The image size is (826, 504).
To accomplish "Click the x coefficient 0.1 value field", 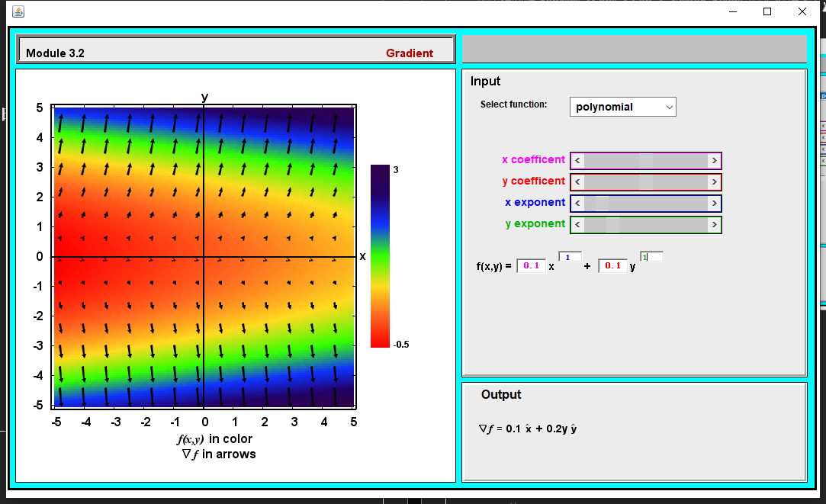I will click(531, 265).
